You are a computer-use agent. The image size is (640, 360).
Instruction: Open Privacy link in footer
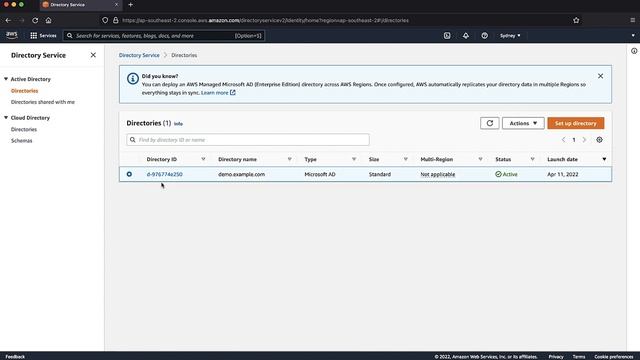pos(556,356)
